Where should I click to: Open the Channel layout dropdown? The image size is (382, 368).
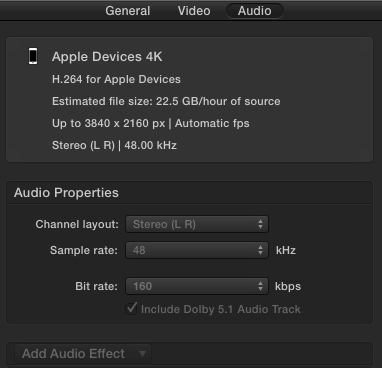coord(197,224)
